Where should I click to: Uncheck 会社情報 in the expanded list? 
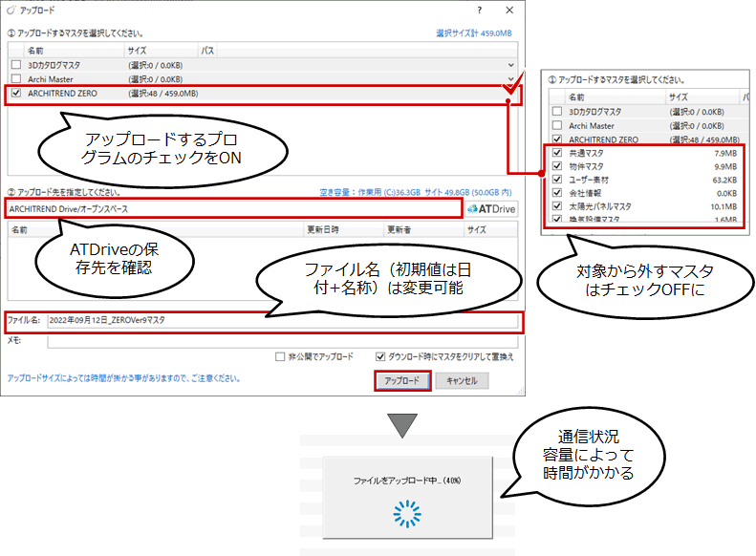[557, 193]
